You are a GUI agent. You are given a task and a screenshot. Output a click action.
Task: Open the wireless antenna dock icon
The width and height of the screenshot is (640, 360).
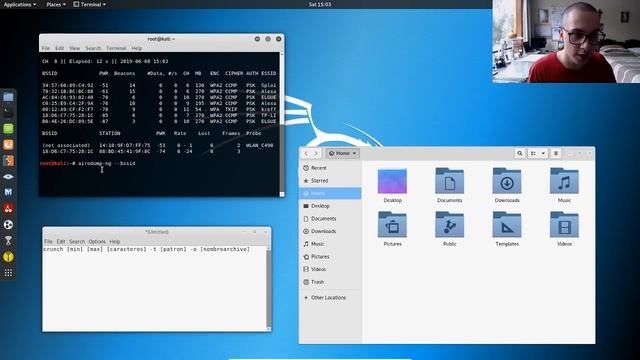(x=8, y=240)
